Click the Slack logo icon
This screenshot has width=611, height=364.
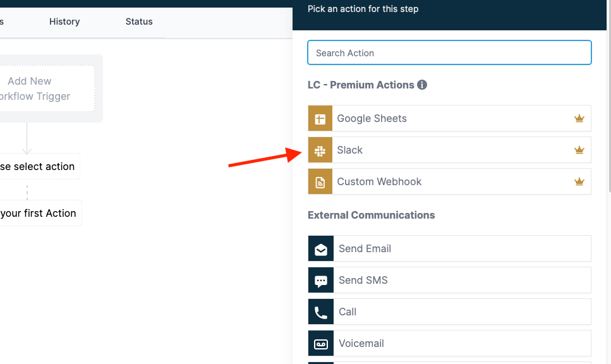pos(320,150)
